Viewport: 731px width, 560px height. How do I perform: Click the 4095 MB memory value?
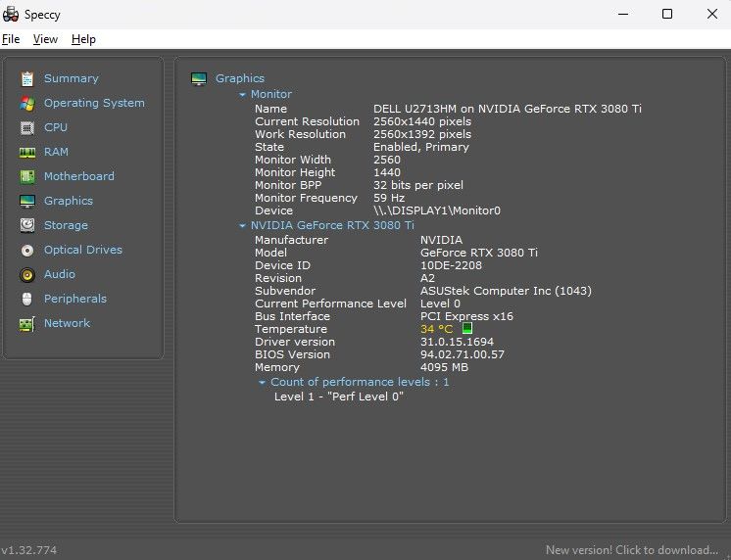[444, 367]
